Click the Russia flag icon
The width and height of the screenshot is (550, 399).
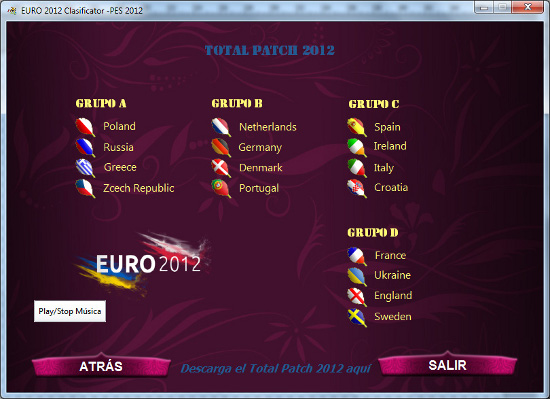tap(85, 148)
